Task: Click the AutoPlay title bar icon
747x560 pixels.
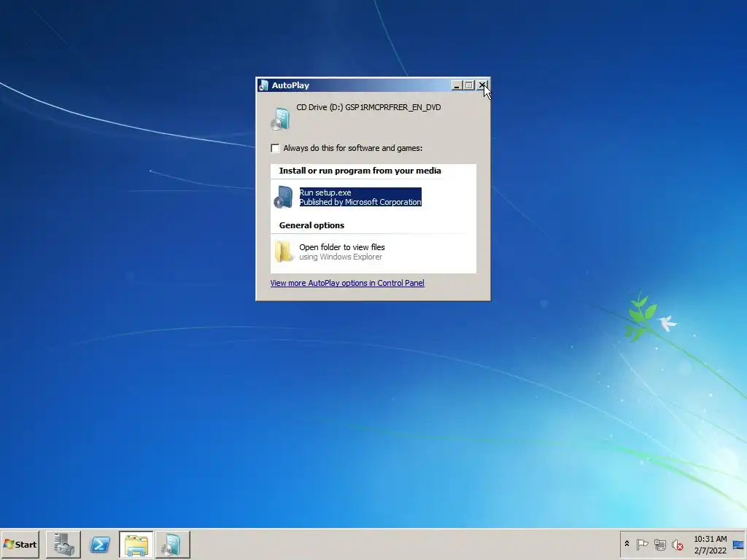Action: (263, 85)
